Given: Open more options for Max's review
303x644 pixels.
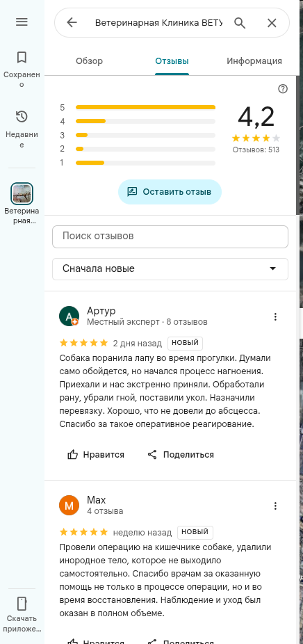Looking at the screenshot, I should (275, 506).
